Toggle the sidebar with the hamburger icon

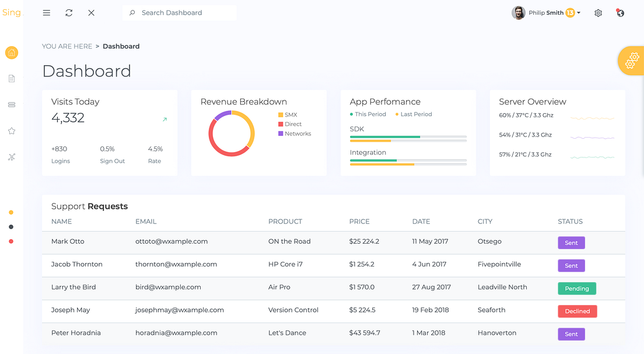pos(46,12)
